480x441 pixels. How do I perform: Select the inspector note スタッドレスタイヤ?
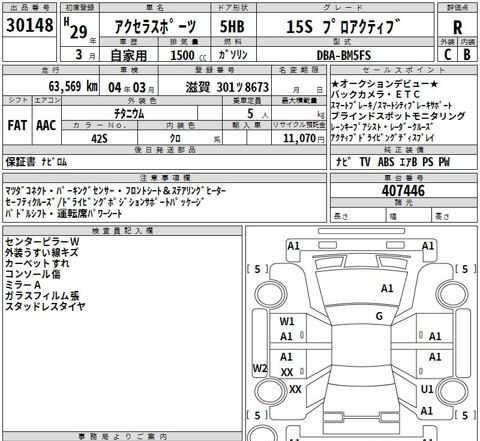[x=45, y=306]
